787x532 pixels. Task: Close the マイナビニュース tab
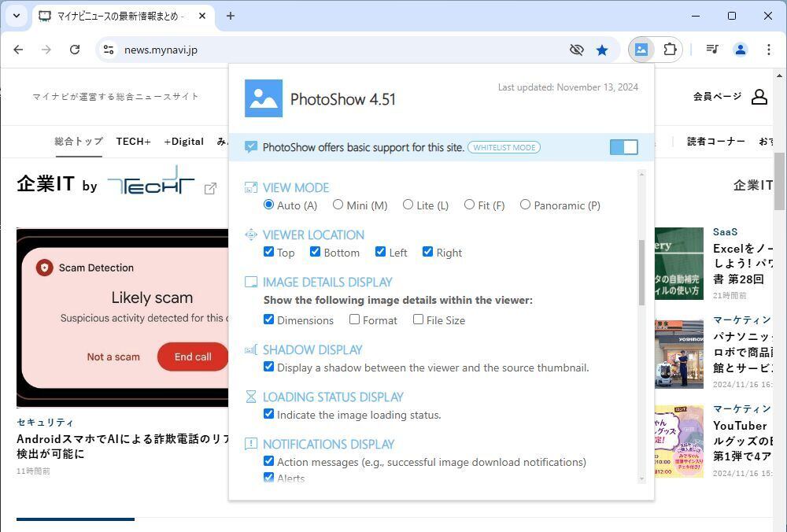click(x=202, y=16)
